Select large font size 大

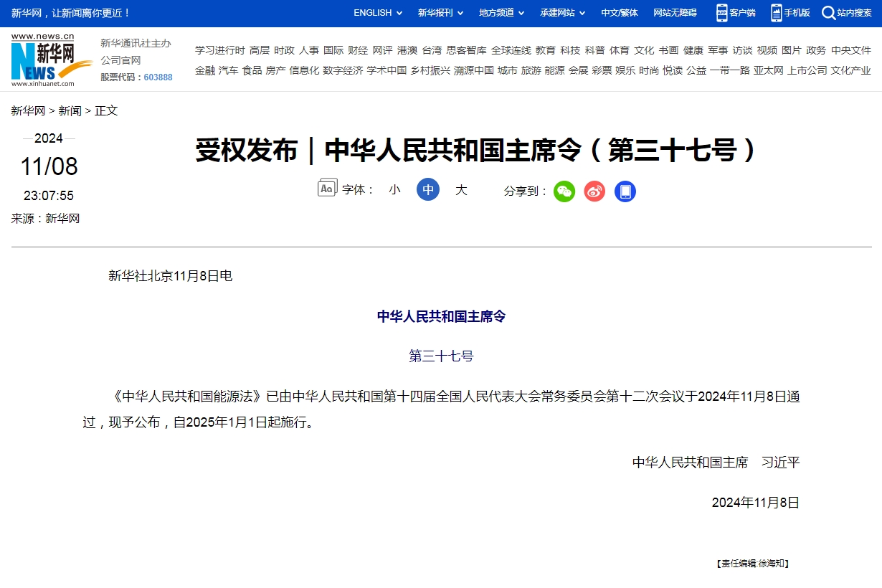tap(461, 190)
